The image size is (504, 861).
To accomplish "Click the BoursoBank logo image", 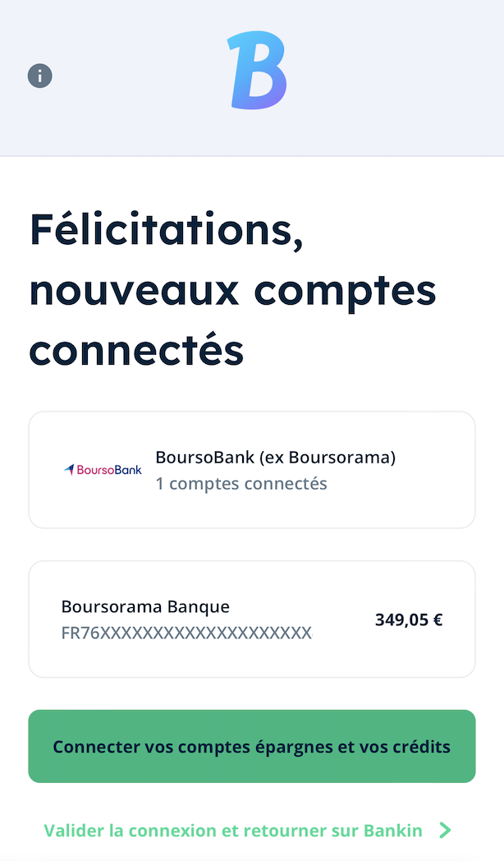I will tap(103, 470).
